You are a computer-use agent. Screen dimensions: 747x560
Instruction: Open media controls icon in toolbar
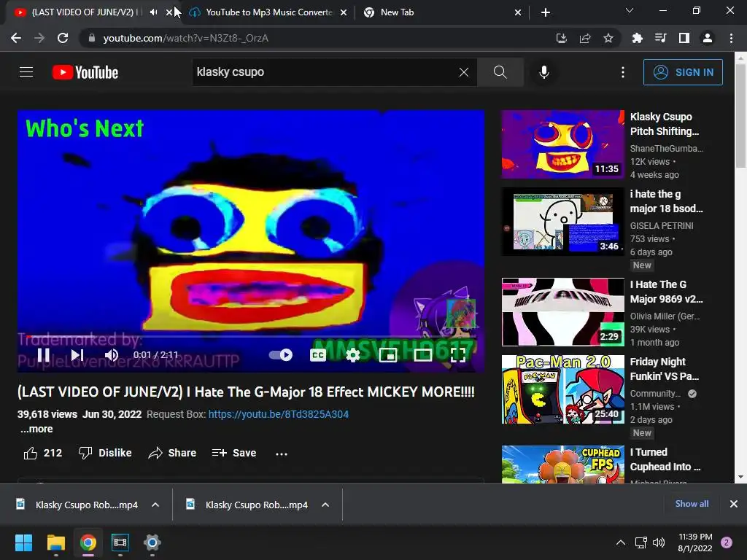coord(660,38)
